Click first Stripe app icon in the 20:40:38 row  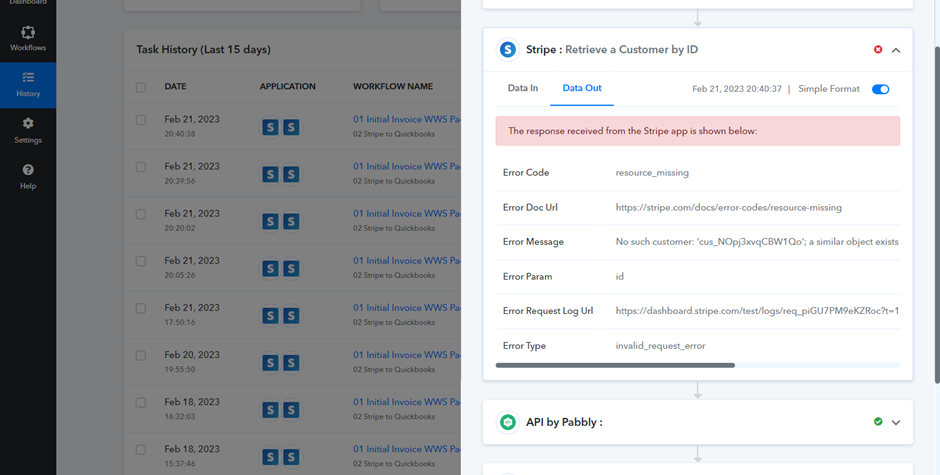click(270, 127)
